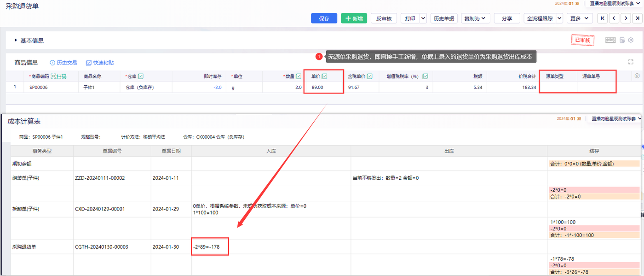644x276 pixels.
Task: Click the 扫码 scan barcode icon
Action: click(58, 76)
